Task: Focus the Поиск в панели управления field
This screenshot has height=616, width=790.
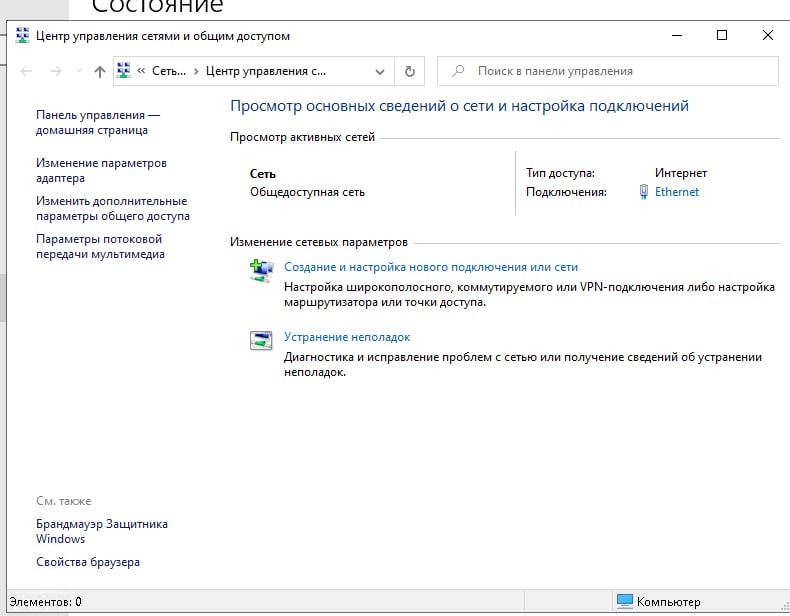Action: (608, 71)
